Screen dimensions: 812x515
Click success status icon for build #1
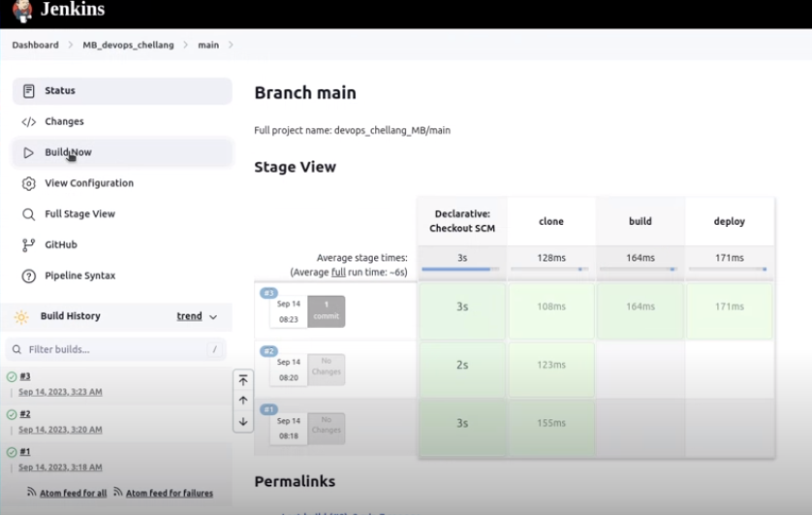[x=12, y=452]
